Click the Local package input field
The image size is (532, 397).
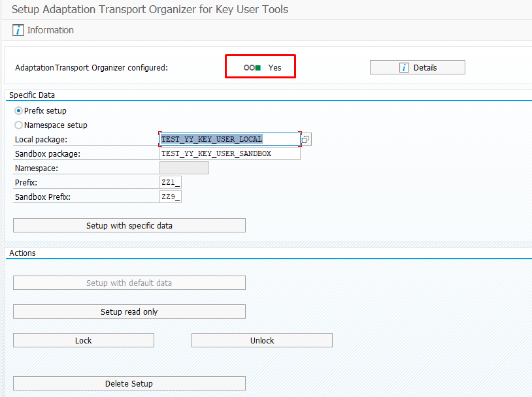click(x=230, y=139)
